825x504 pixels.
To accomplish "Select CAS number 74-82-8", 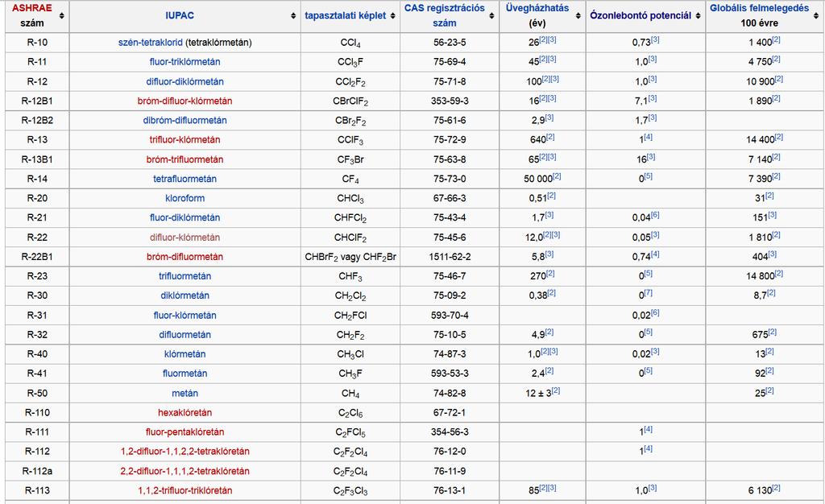I will tap(450, 393).
